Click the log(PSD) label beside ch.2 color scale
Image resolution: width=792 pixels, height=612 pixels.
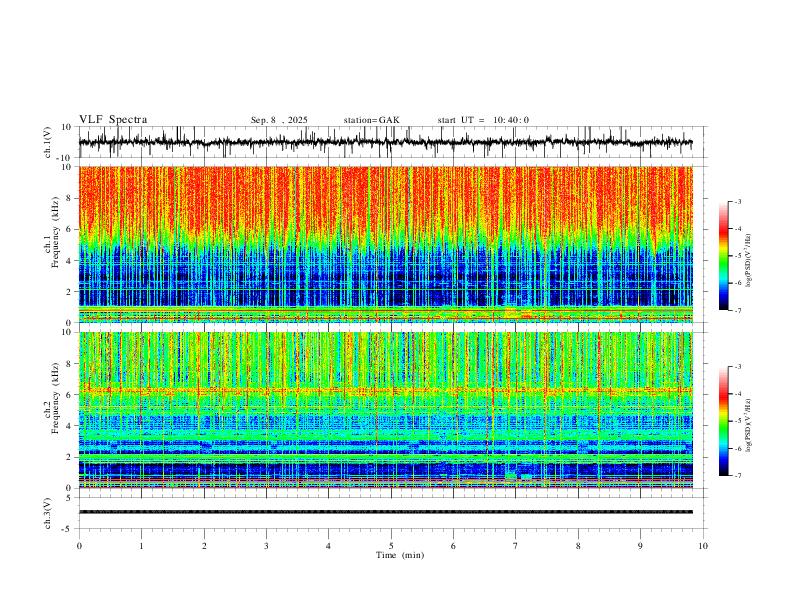(749, 425)
